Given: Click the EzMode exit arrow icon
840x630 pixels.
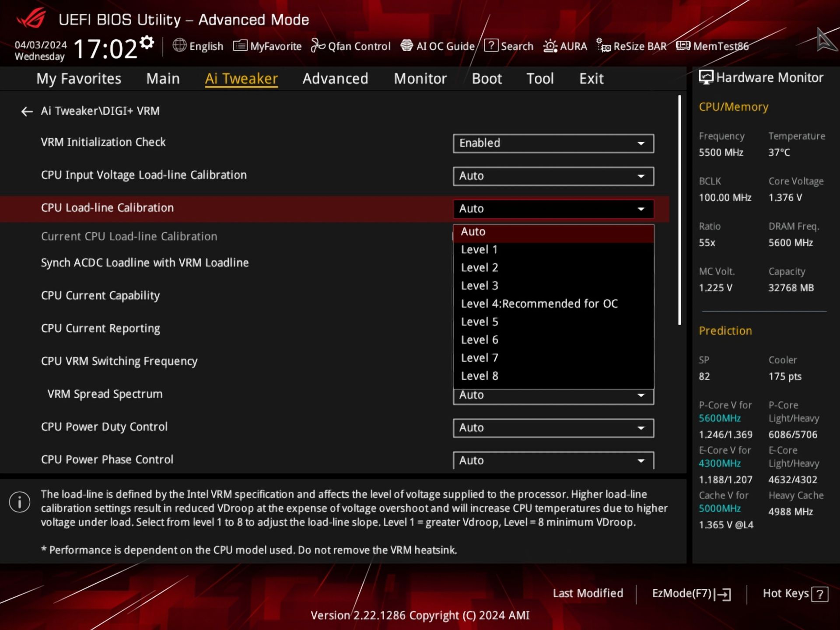Looking at the screenshot, I should (x=724, y=594).
